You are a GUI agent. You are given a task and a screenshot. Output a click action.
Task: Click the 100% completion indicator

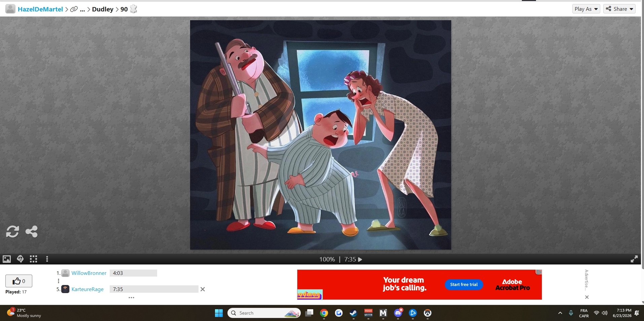coord(327,259)
